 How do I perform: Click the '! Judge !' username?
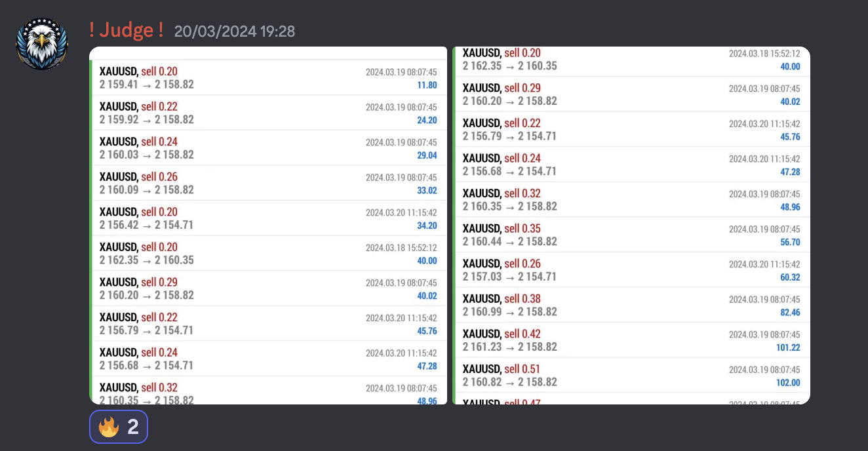pos(126,29)
